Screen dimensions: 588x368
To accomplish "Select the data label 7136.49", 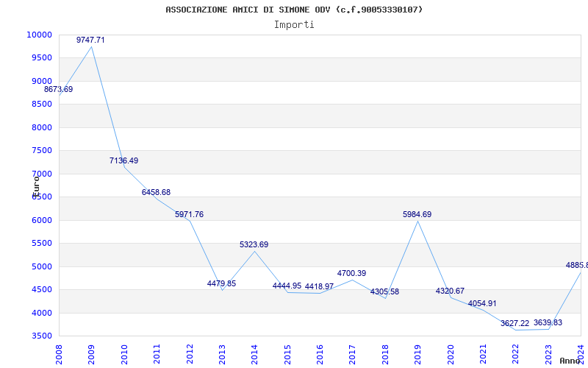I will [123, 160].
